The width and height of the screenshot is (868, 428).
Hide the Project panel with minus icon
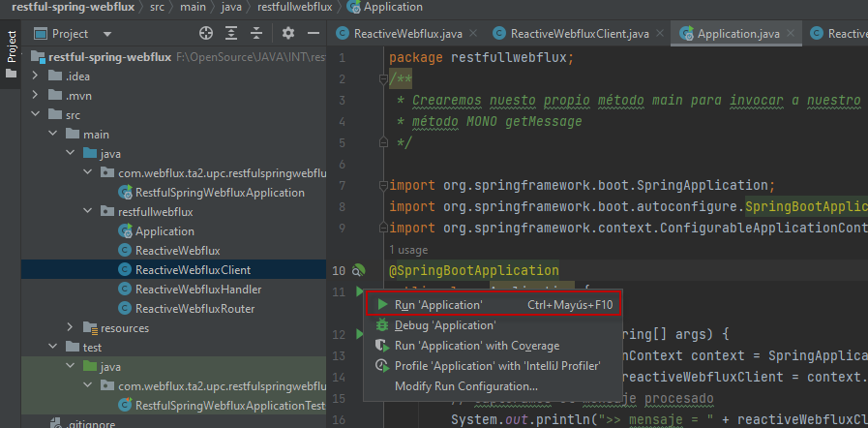coord(314,34)
